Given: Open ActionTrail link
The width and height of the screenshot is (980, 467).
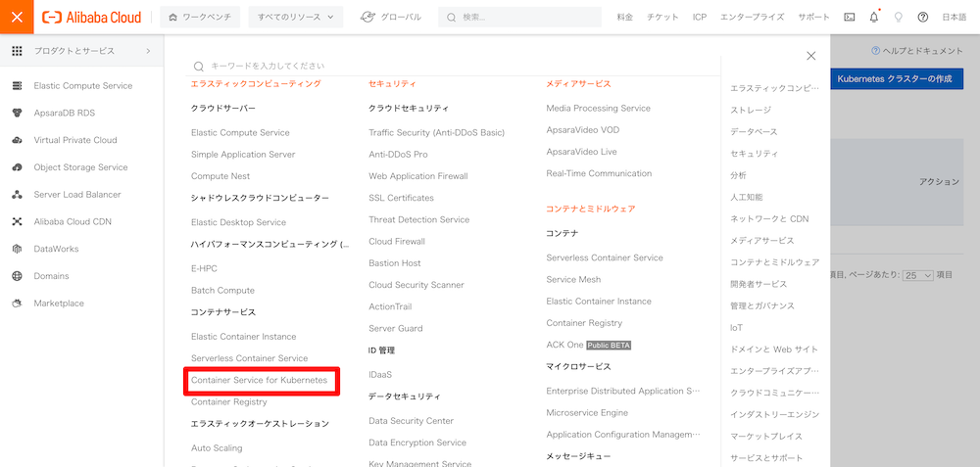Looking at the screenshot, I should (x=390, y=306).
